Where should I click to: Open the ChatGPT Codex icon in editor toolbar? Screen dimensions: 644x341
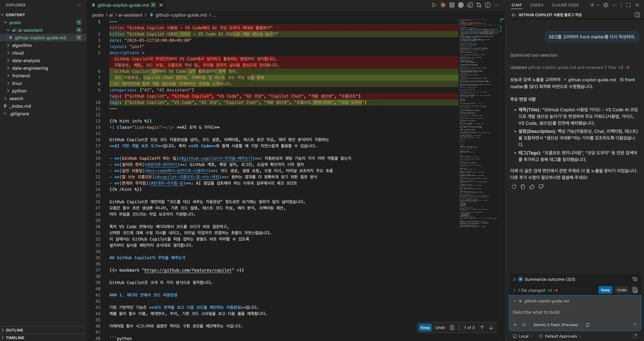tap(461, 5)
